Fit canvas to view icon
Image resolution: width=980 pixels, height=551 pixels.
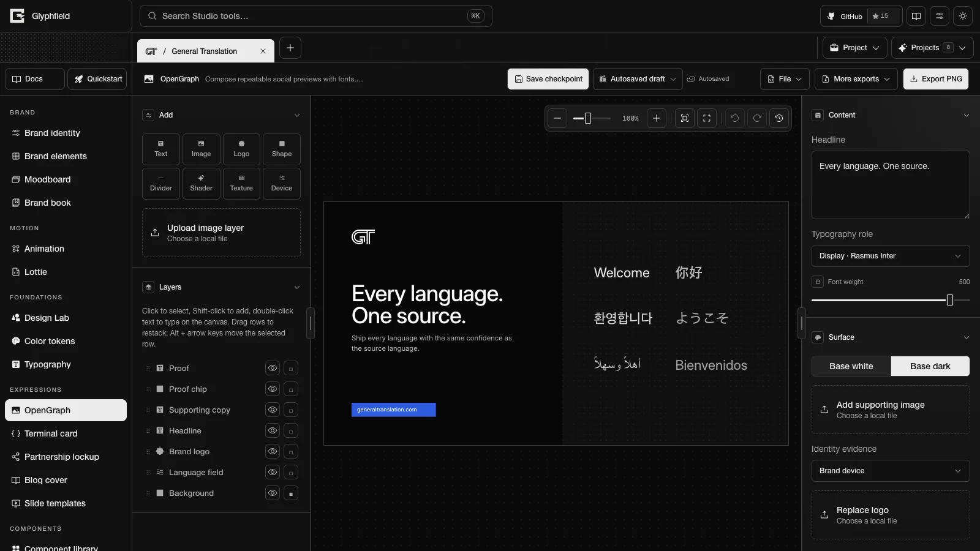point(685,118)
